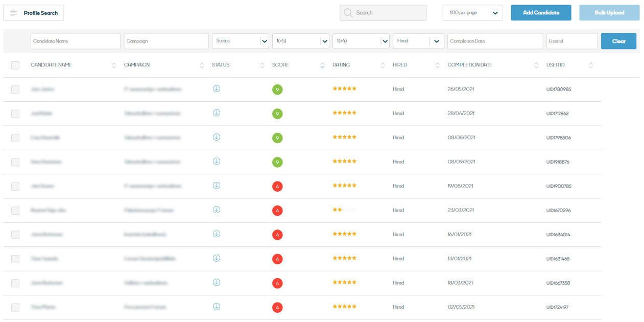Select the checkbox for row UID1798506

click(x=15, y=138)
